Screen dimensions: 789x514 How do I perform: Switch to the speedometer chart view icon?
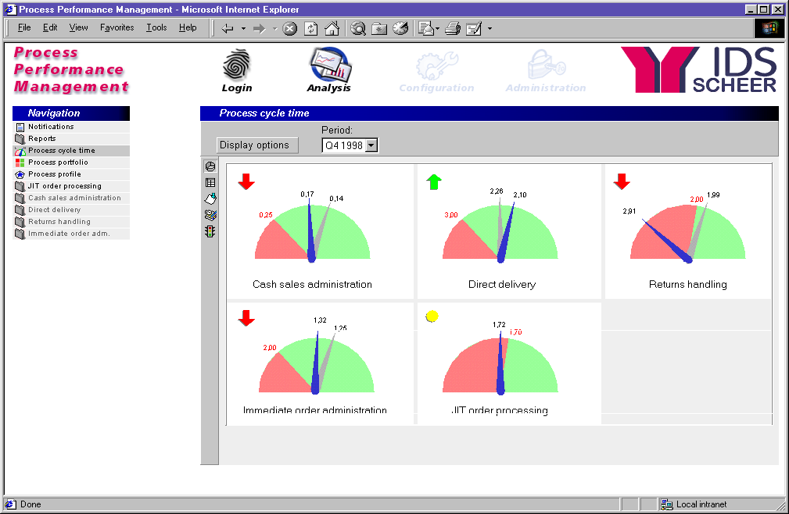pyautogui.click(x=210, y=166)
